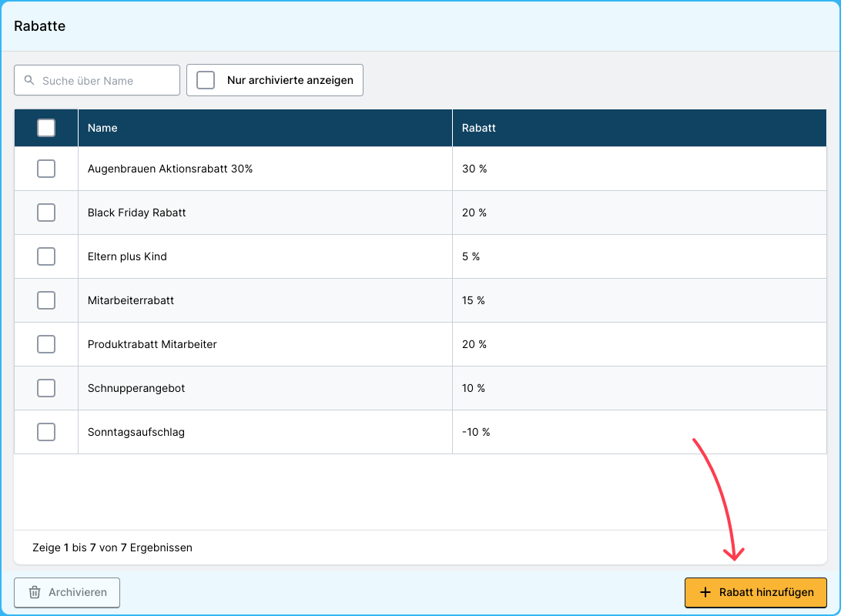Click the 20 % value for Black Friday
The height and width of the screenshot is (616, 841).
[474, 213]
